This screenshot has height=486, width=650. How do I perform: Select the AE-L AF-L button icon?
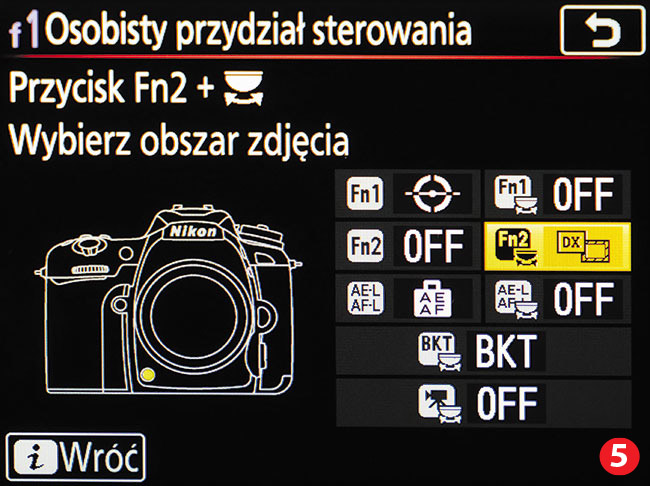click(365, 299)
